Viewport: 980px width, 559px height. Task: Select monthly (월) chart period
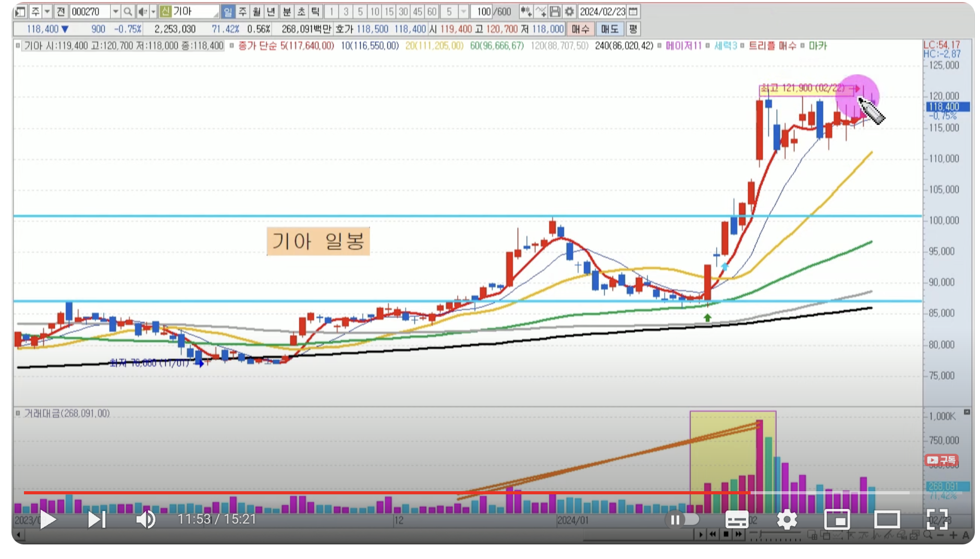click(256, 11)
